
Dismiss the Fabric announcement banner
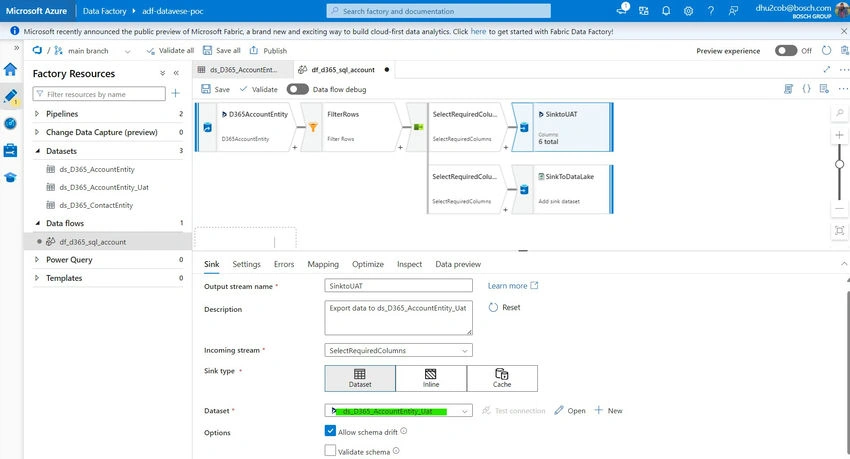click(844, 31)
